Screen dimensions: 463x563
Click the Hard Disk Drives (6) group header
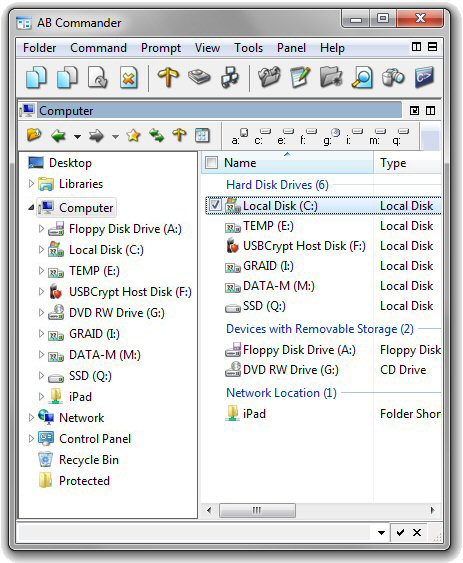277,185
